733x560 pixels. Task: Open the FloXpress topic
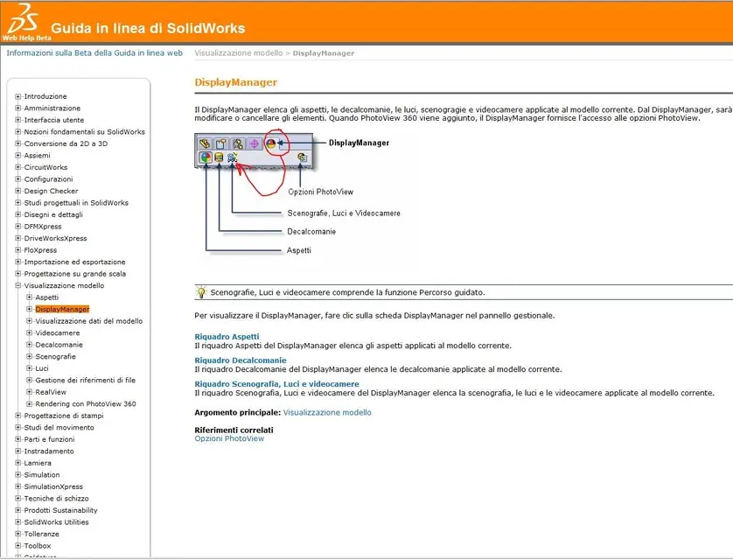(40, 250)
